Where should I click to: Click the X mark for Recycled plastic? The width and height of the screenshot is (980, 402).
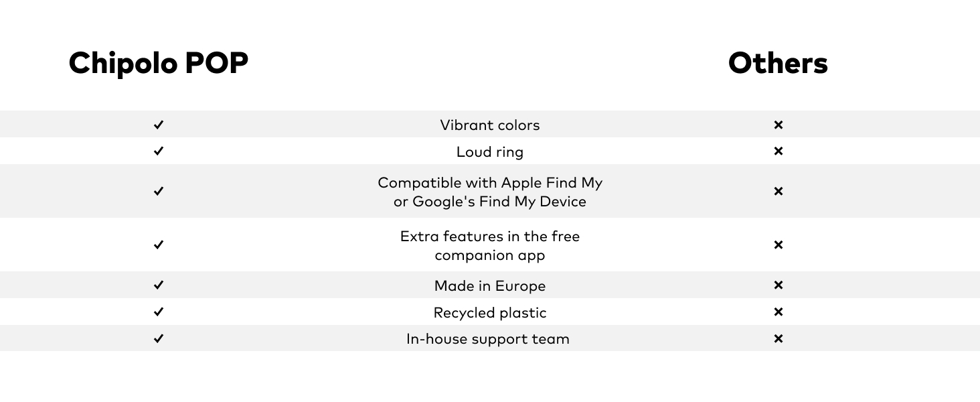(x=778, y=312)
